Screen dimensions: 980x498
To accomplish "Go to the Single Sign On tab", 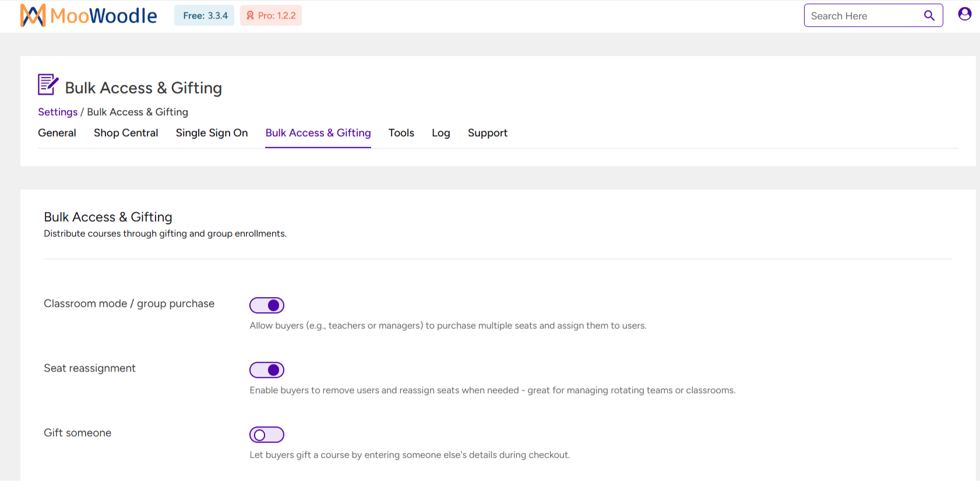I will [x=212, y=133].
